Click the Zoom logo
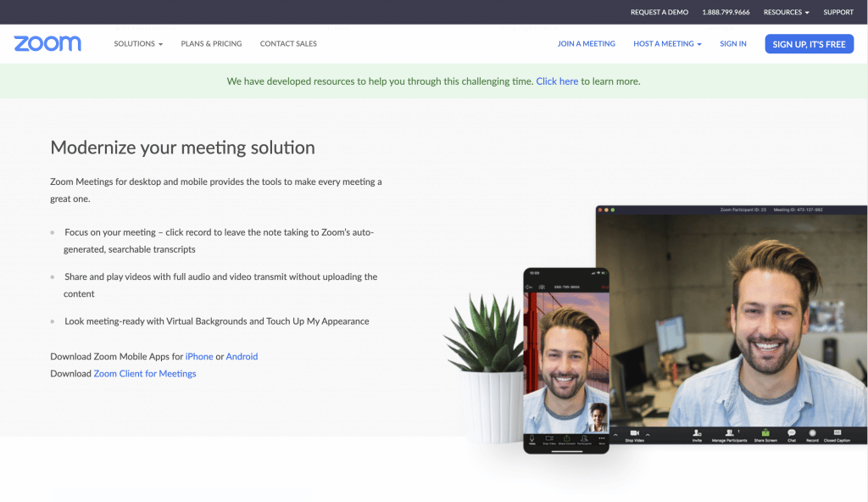The width and height of the screenshot is (868, 502). coord(47,43)
